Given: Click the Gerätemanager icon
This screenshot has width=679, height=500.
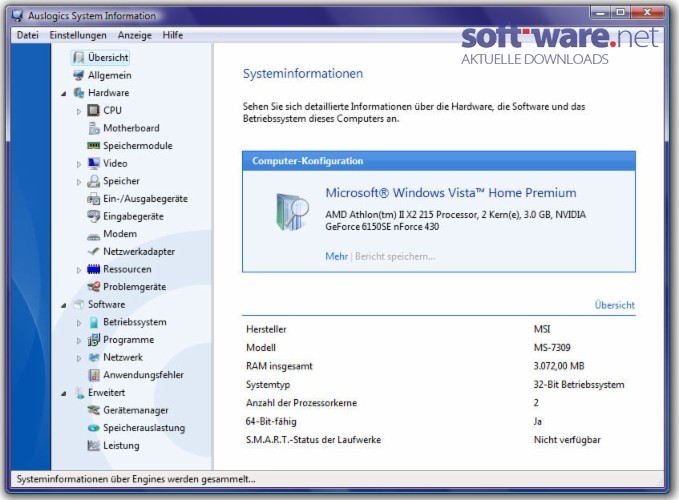Looking at the screenshot, I should tap(94, 410).
